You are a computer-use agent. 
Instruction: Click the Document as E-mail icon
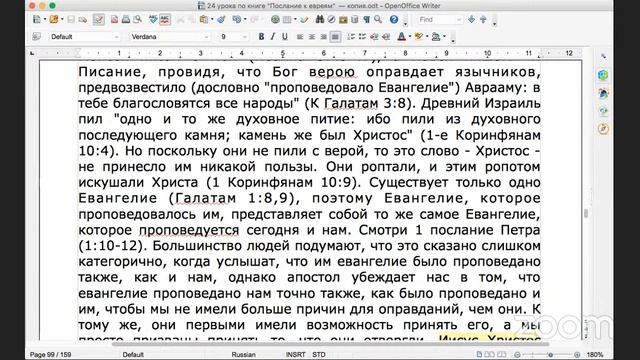tap(83, 19)
